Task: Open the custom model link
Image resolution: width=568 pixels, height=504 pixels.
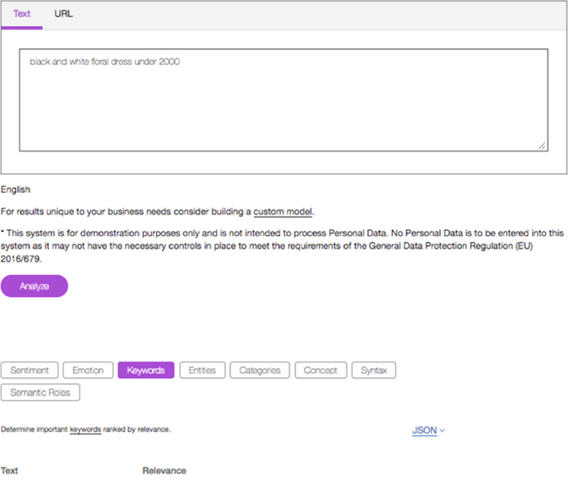Action: [283, 212]
